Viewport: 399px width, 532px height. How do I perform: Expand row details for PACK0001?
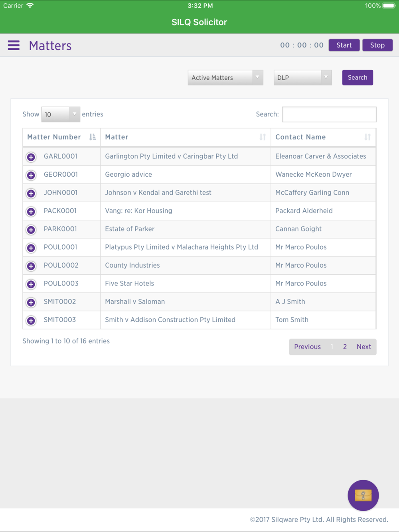(x=31, y=211)
